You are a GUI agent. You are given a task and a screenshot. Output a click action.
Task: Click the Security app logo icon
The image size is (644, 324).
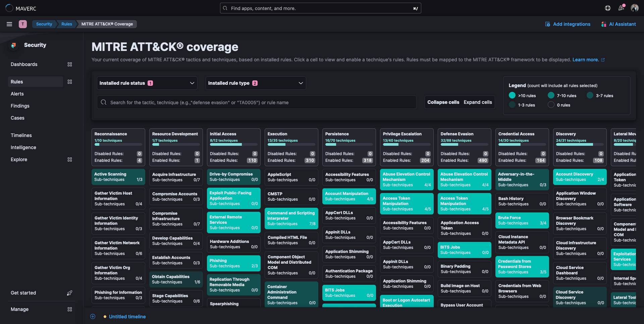(13, 45)
